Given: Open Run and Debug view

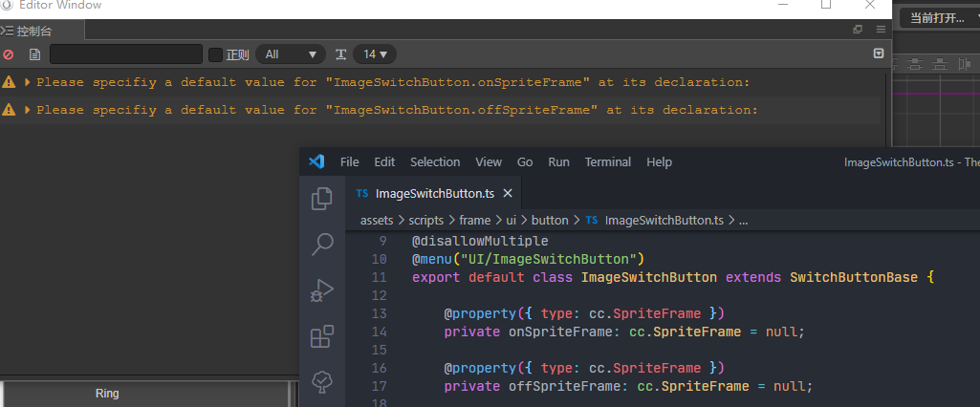Looking at the screenshot, I should coord(322,290).
